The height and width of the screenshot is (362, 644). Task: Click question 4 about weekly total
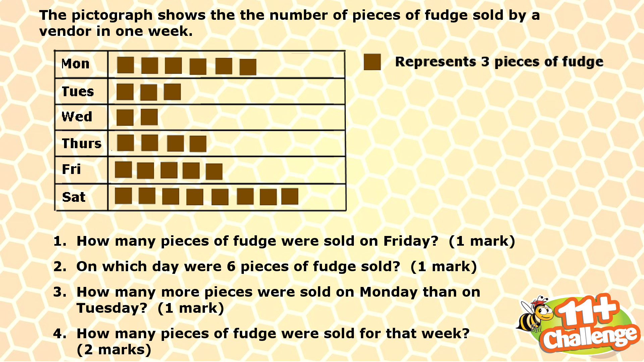tap(261, 342)
